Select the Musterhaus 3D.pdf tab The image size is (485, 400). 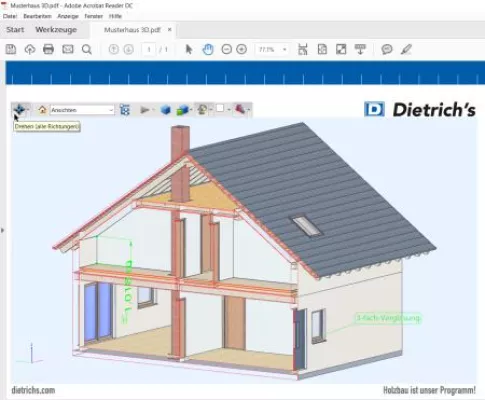coord(132,30)
